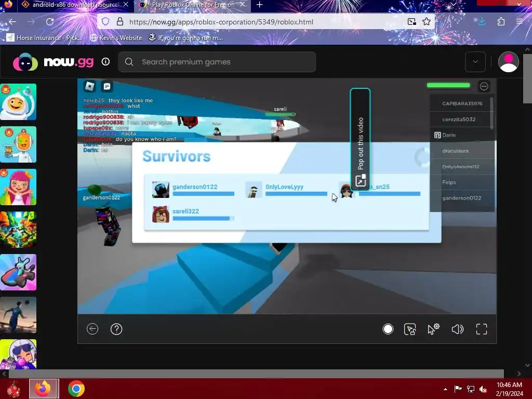Click CAPIBARA35976 in the player list
The width and height of the screenshot is (532, 399).
pos(462,103)
